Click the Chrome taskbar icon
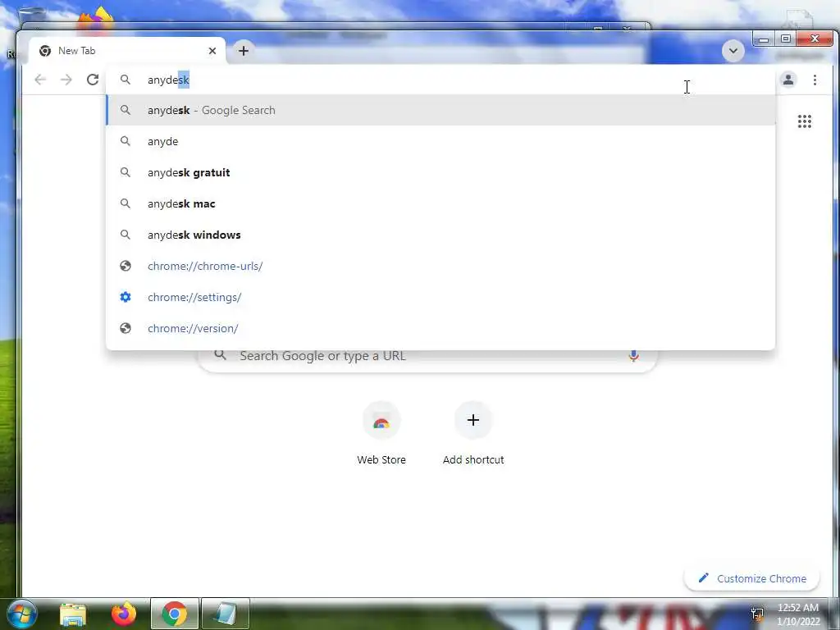 click(175, 614)
